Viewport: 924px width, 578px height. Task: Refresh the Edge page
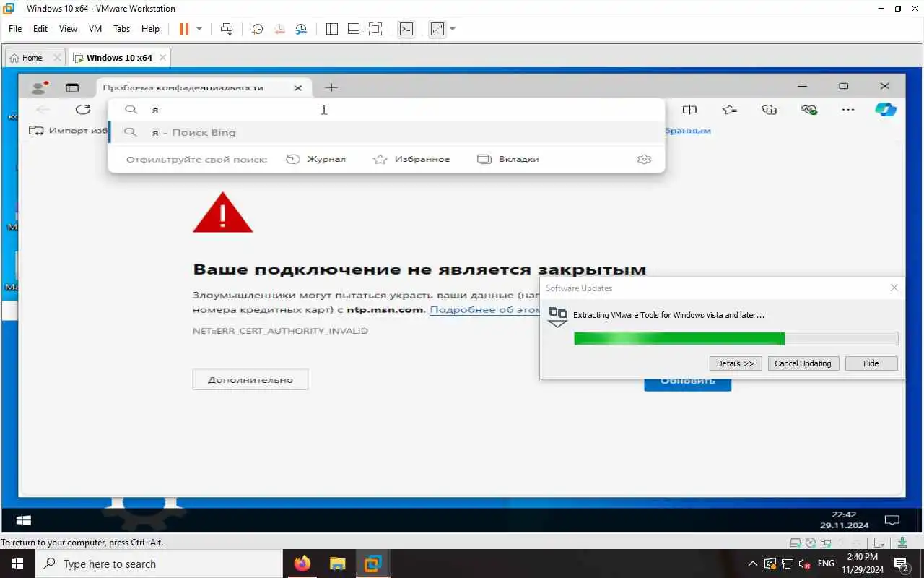(x=83, y=109)
